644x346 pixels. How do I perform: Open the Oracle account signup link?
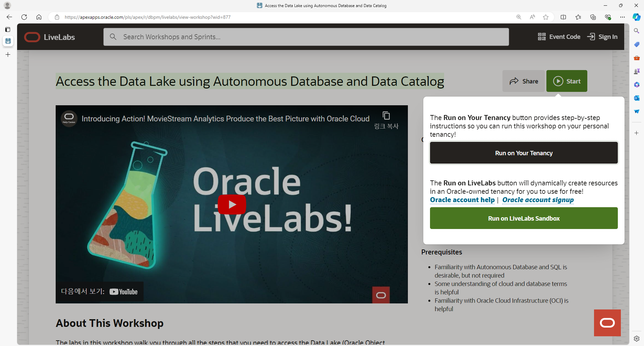coord(538,200)
